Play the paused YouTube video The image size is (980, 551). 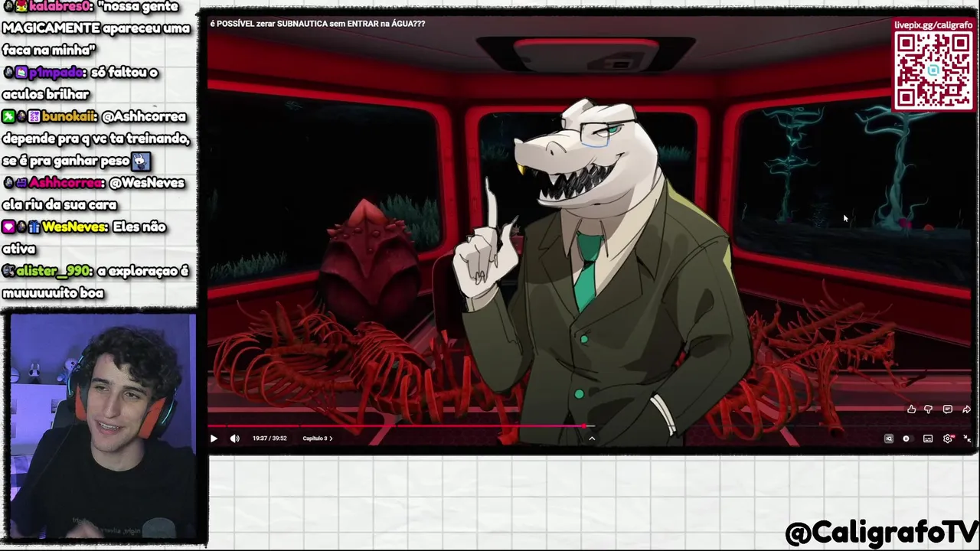pyautogui.click(x=214, y=439)
